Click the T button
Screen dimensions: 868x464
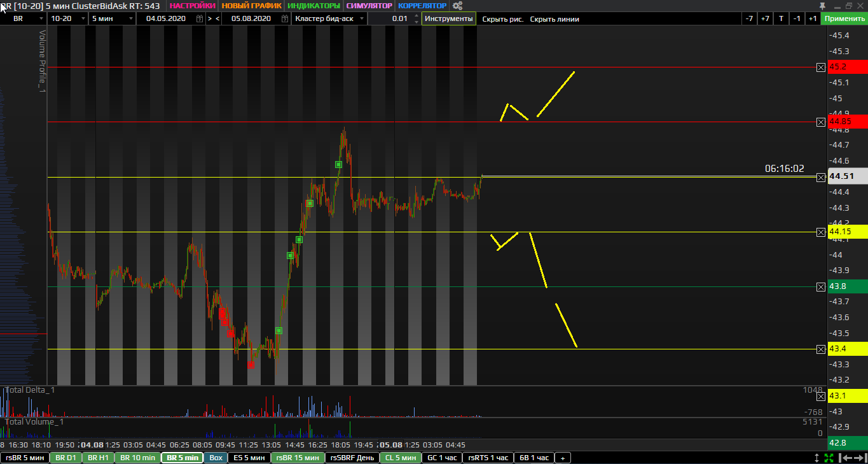pyautogui.click(x=781, y=18)
